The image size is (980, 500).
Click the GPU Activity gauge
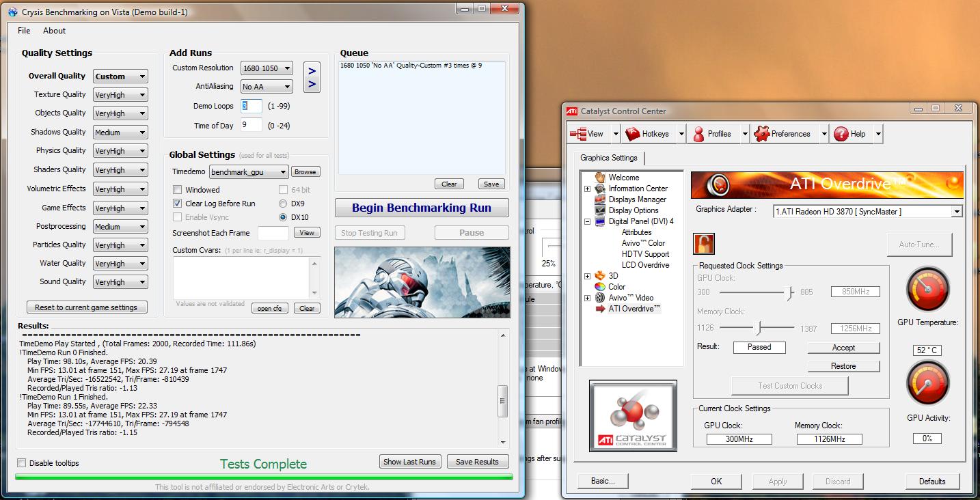[x=928, y=383]
